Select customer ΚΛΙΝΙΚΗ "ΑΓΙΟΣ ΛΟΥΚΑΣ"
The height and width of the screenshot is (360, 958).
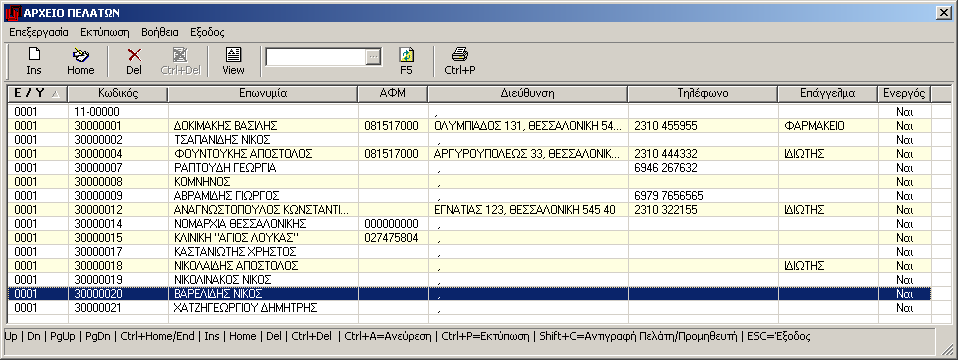[236, 238]
